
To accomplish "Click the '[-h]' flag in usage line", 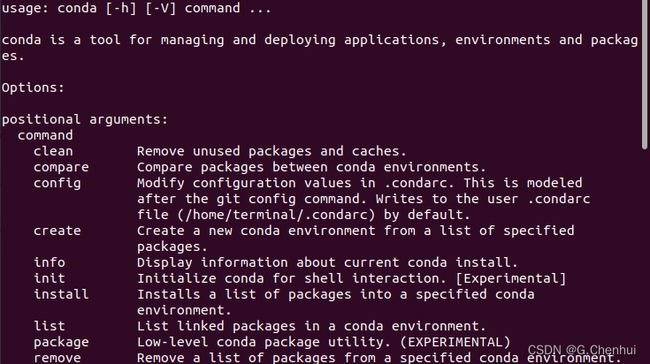I will pyautogui.click(x=121, y=8).
